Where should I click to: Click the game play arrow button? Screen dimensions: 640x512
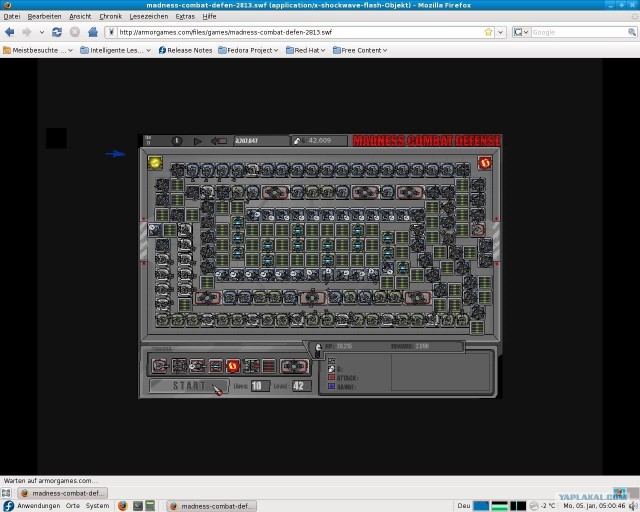[198, 141]
